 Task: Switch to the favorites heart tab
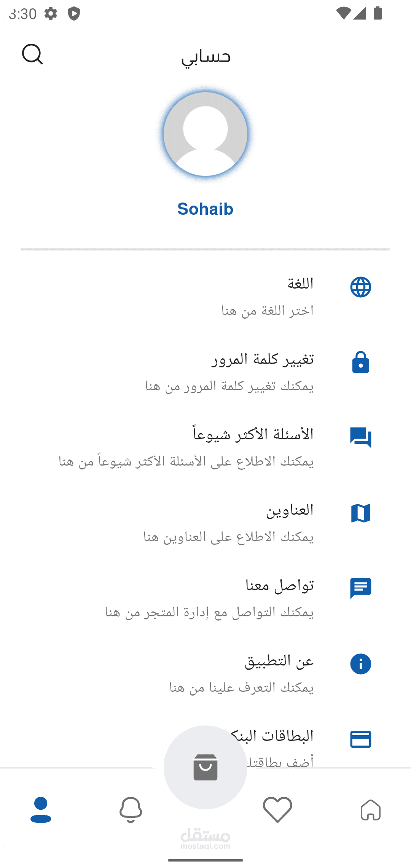277,810
